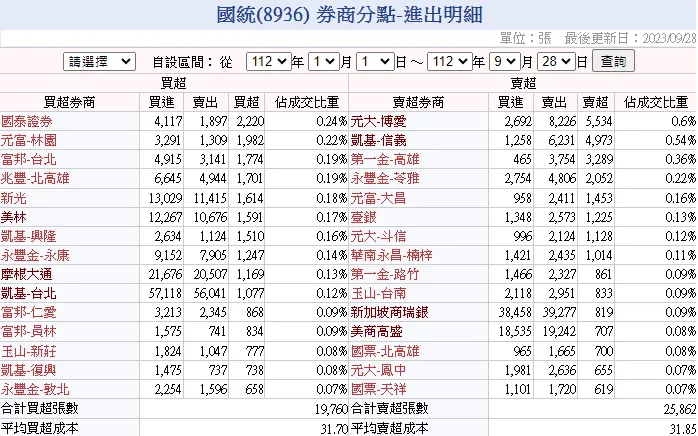This screenshot has height=436, width=698.
Task: Select average net-sell cost 31.85
Action: pos(683,428)
